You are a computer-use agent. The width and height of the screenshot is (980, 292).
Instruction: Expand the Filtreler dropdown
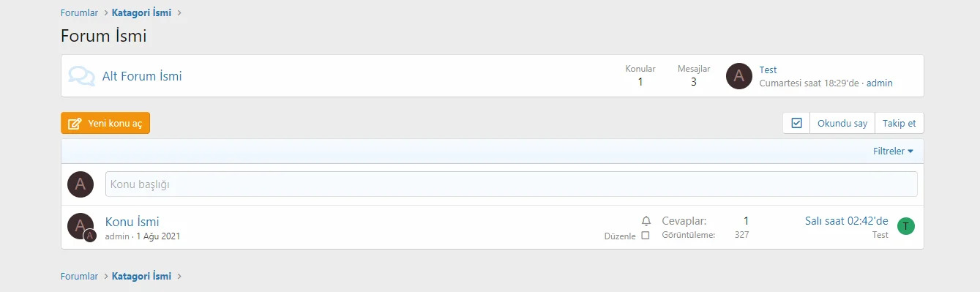(893, 151)
